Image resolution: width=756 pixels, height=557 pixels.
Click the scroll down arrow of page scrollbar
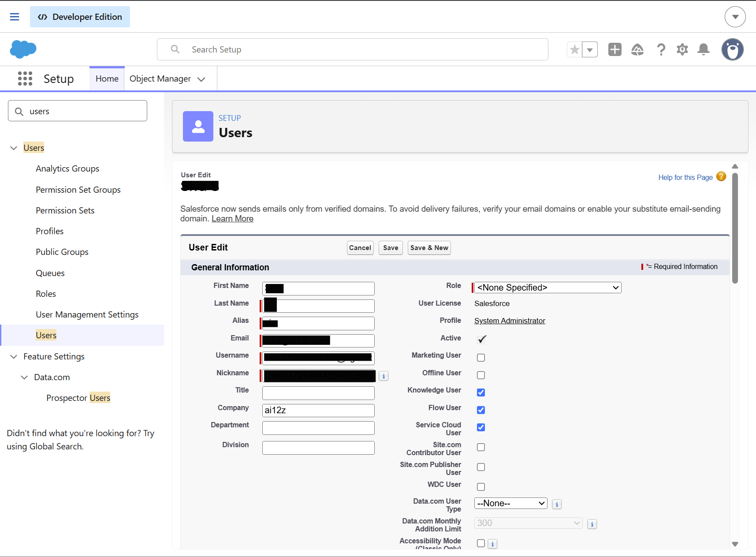(x=735, y=544)
